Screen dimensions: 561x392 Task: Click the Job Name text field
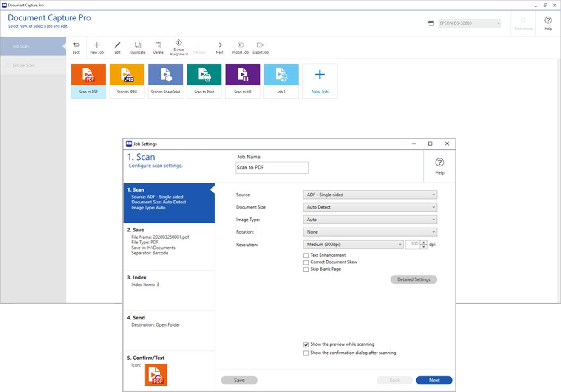tap(272, 167)
